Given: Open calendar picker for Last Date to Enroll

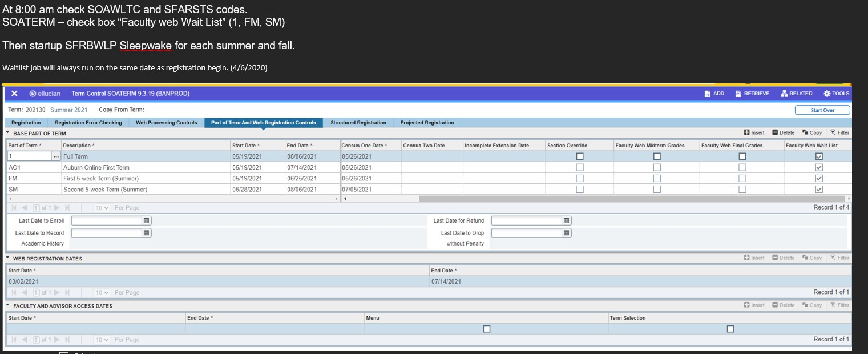Looking at the screenshot, I should [147, 220].
